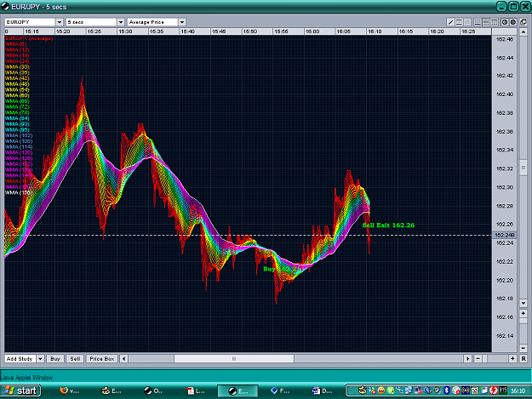Select the WMA (72) legend entry

point(17,107)
